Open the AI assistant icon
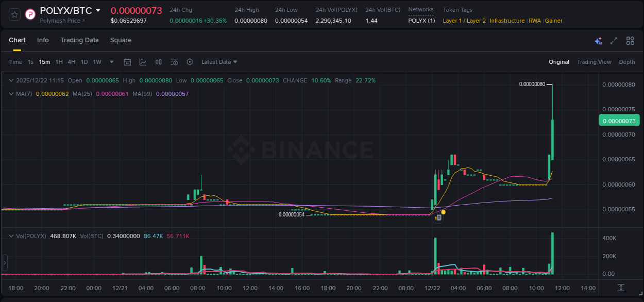The height and width of the screenshot is (302, 644). click(x=598, y=40)
